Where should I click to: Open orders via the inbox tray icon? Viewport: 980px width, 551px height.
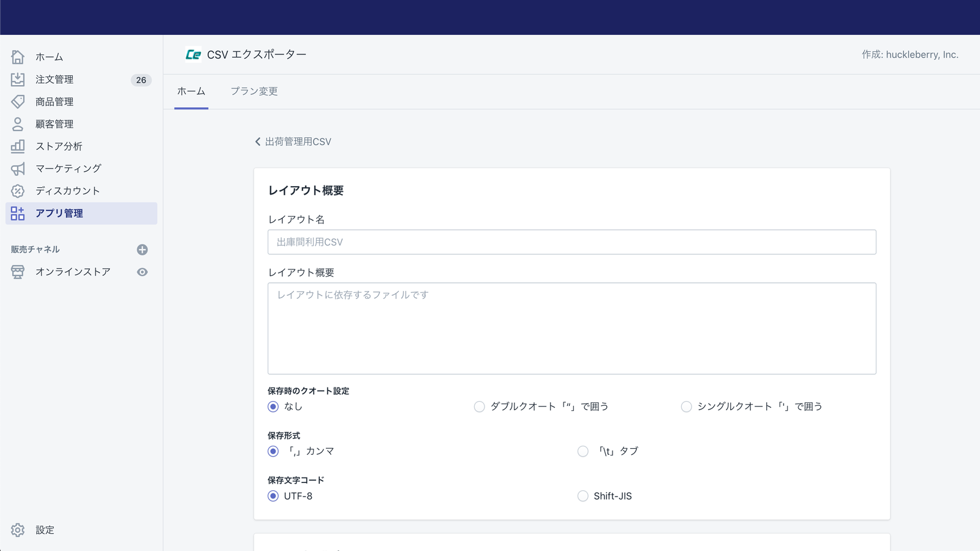click(18, 80)
